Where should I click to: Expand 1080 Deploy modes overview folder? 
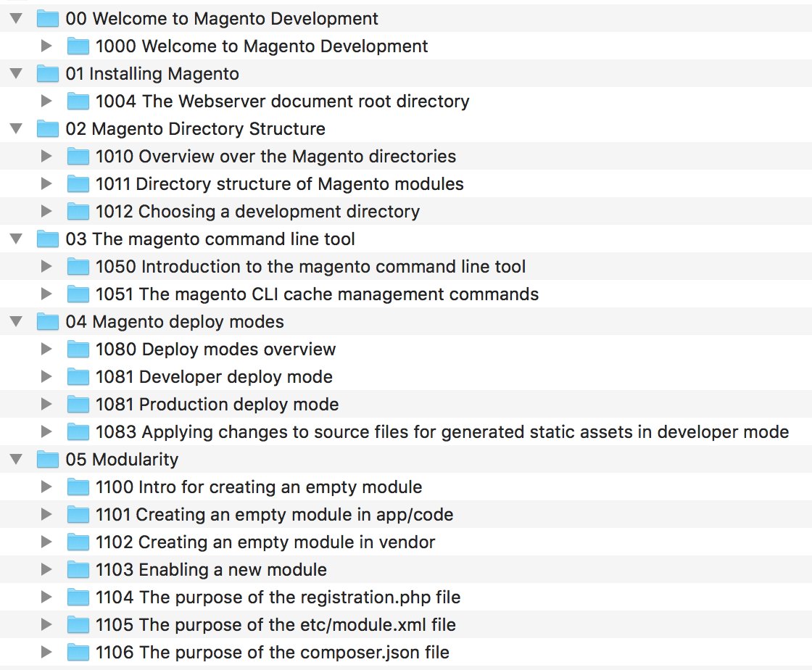46,349
